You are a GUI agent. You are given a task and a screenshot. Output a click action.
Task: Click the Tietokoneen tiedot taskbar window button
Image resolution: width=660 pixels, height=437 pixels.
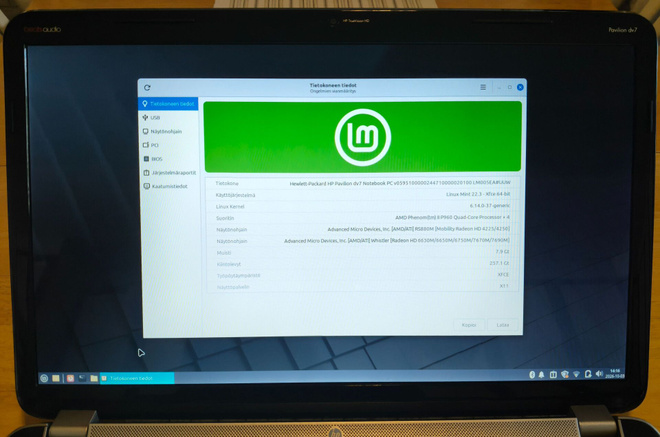click(x=137, y=378)
